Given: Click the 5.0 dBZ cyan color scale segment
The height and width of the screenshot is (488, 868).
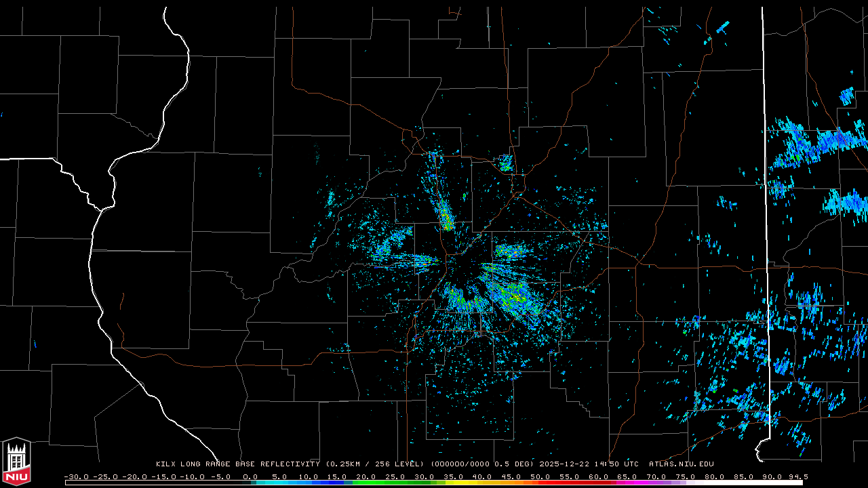Looking at the screenshot, I should coord(279,483).
